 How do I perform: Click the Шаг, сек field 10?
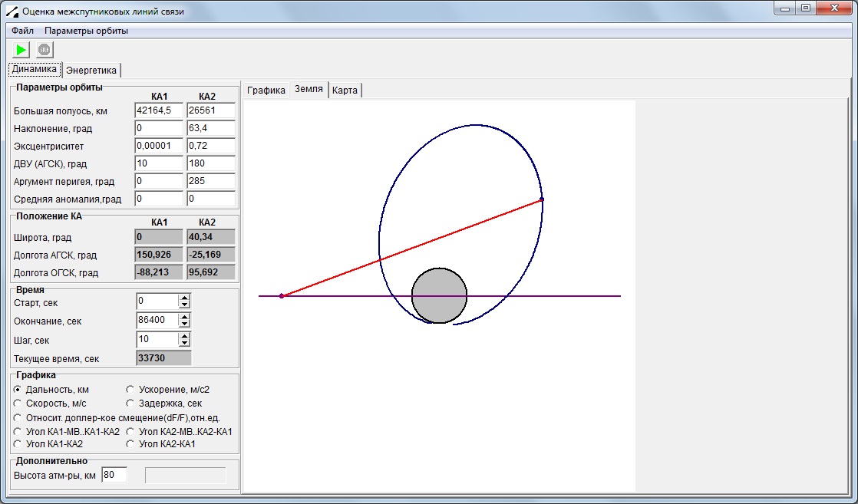(x=157, y=339)
